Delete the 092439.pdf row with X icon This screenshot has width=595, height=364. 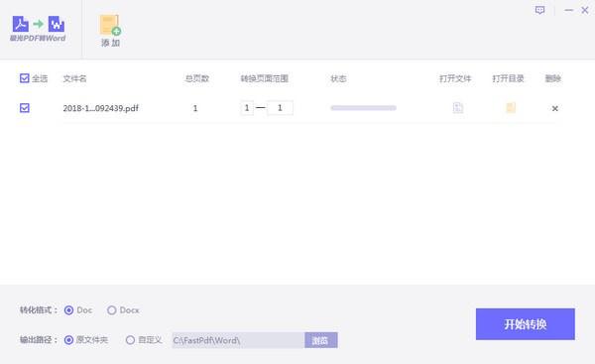(x=554, y=108)
